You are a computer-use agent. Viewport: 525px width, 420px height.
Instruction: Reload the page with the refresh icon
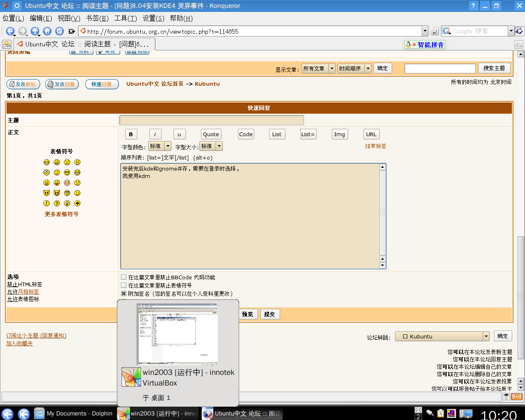(x=59, y=31)
